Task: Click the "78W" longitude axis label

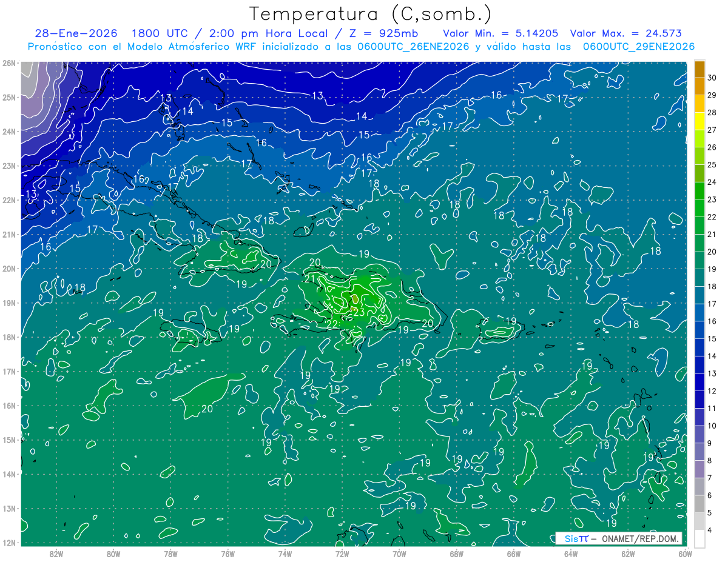Action: click(x=170, y=554)
